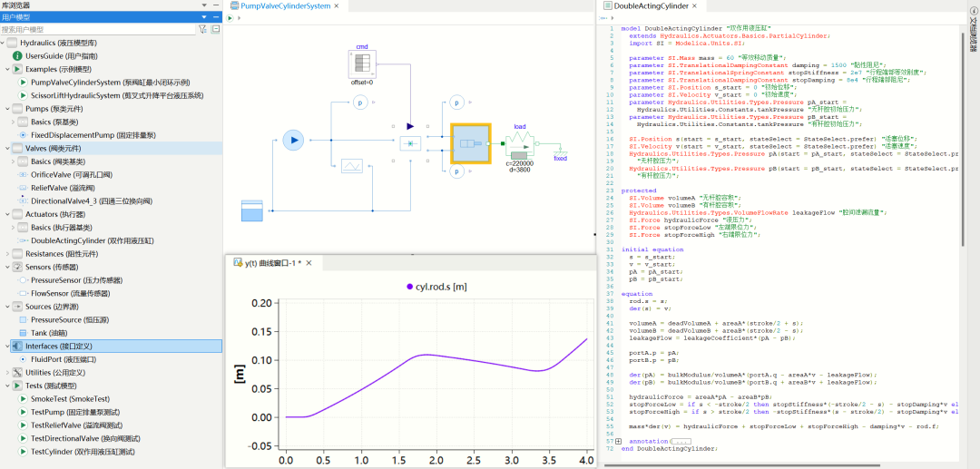This screenshot has width=980, height=469.
Task: Select pressure sensor below the cylinder
Action: [x=456, y=171]
